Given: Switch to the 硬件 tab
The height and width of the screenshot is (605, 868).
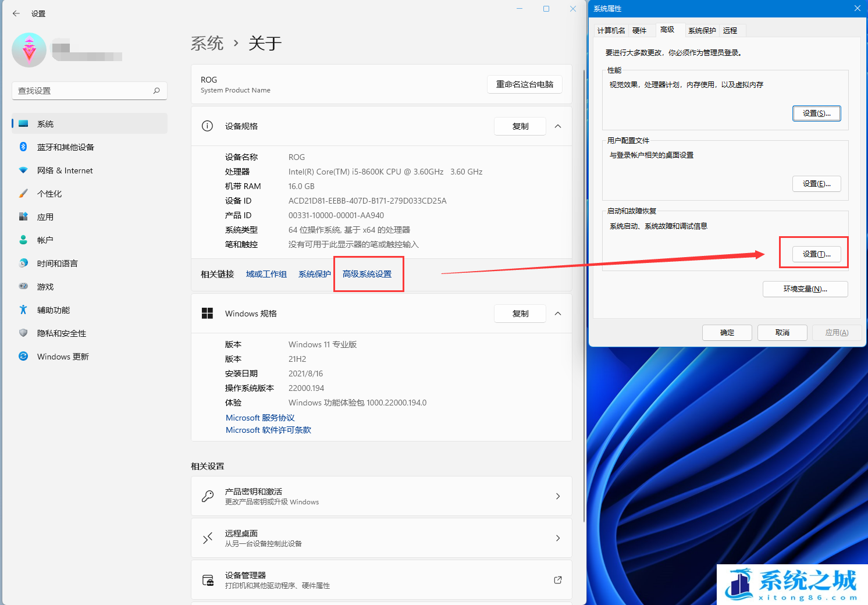Looking at the screenshot, I should coord(639,31).
